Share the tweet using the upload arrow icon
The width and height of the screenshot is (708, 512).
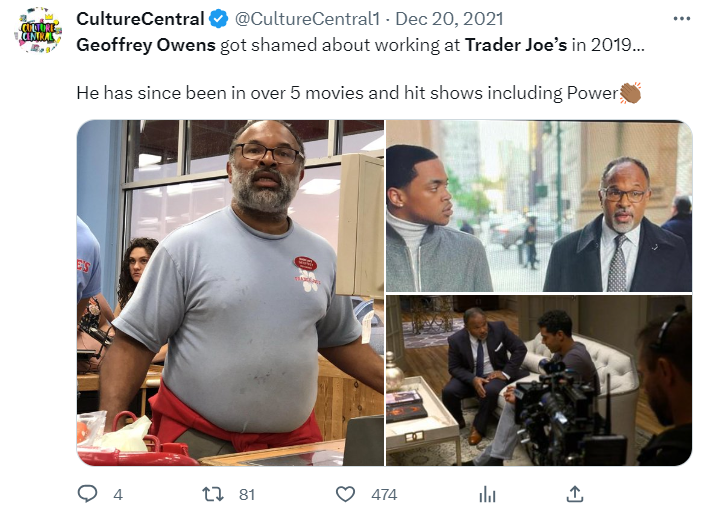574,494
